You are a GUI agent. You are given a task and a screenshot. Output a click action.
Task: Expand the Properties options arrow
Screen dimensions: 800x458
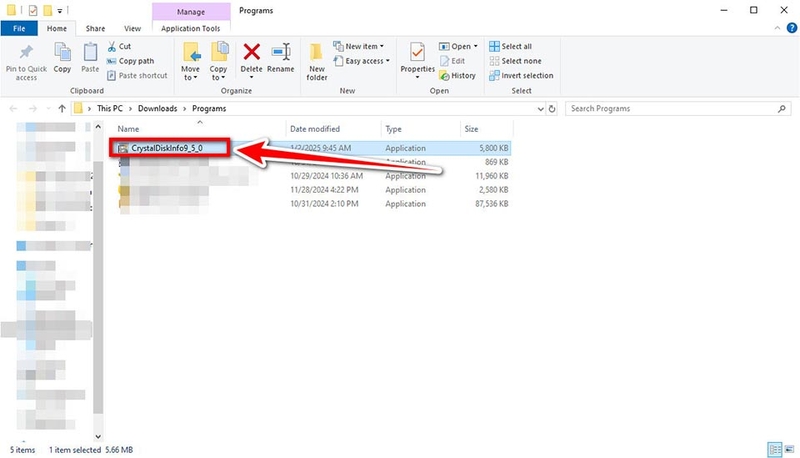[x=417, y=77]
